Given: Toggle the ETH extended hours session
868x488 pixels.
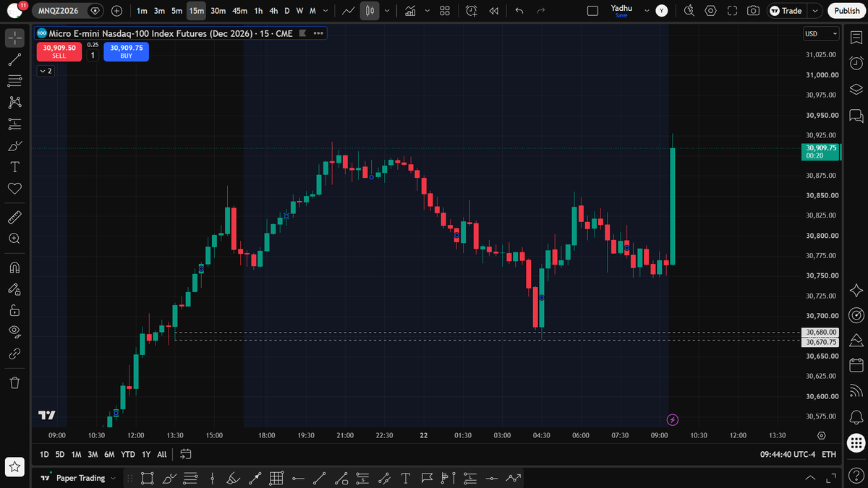Looking at the screenshot, I should point(829,454).
